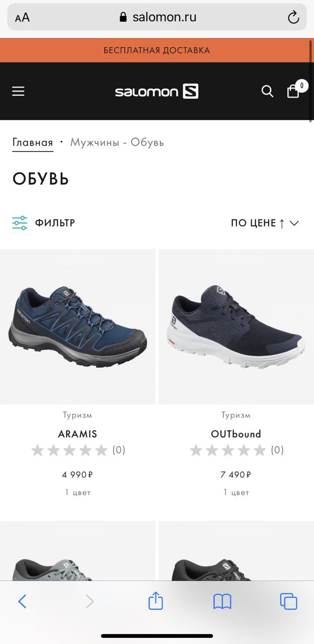This screenshot has height=644, width=314.
Task: Go to Главная breadcrumb link
Action: [33, 142]
